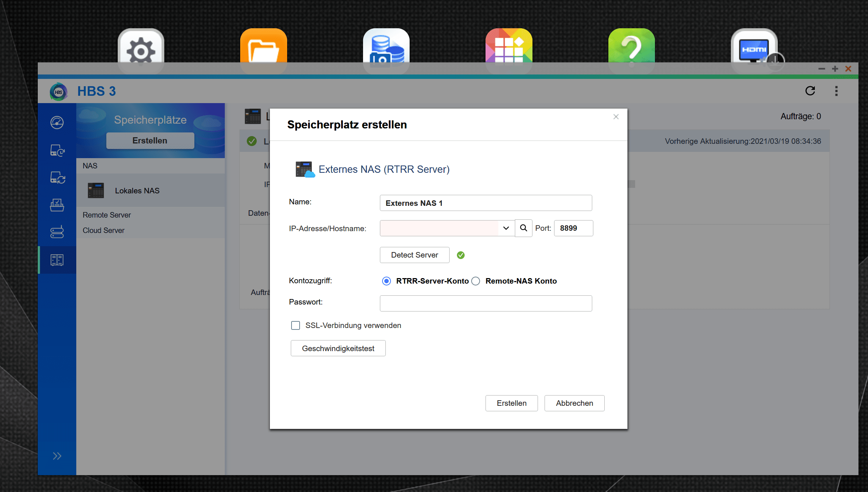Screen dimensions: 868x492
Task: Click Abbrechen to cancel dialog
Action: (575, 403)
